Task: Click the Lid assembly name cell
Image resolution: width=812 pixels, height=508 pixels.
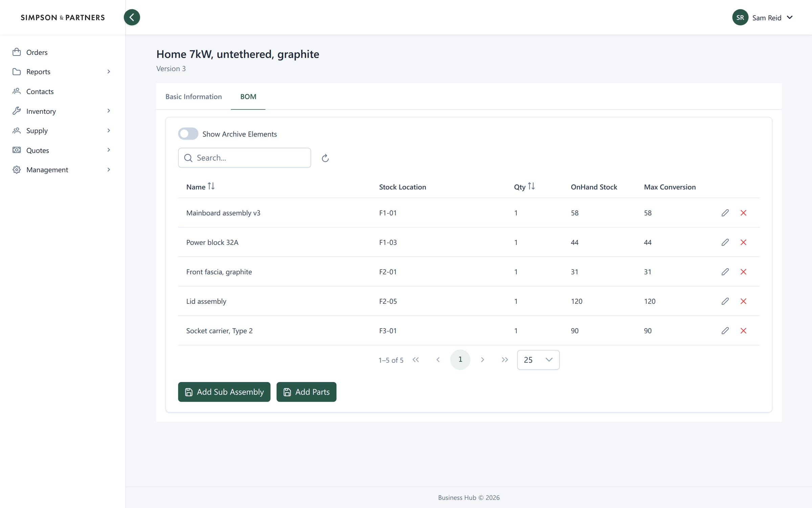Action: pos(206,301)
